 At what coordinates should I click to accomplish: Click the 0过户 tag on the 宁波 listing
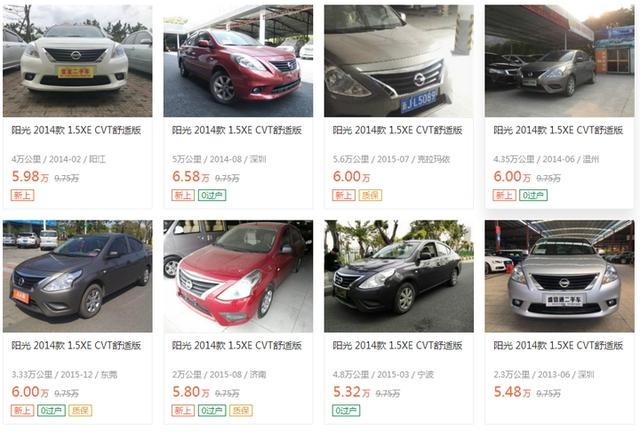pos(346,410)
